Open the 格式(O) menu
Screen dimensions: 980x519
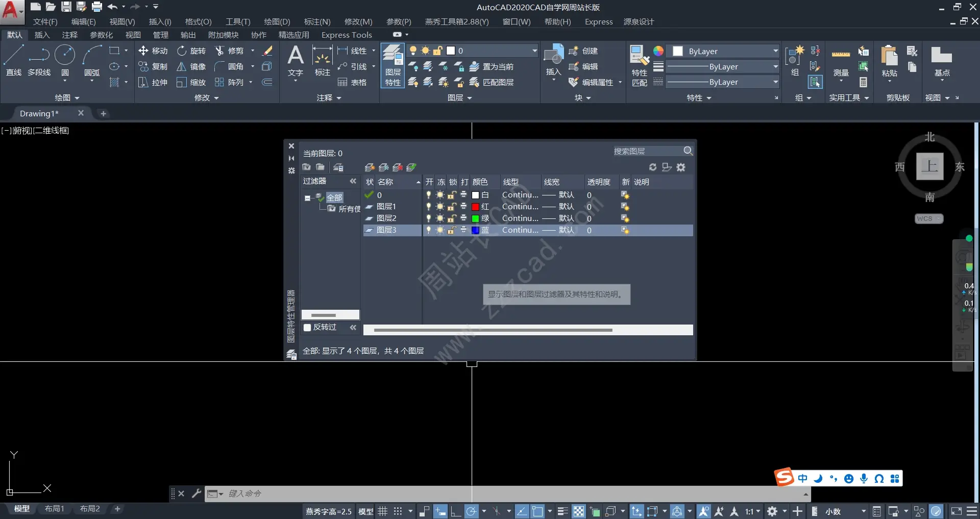[x=197, y=21]
